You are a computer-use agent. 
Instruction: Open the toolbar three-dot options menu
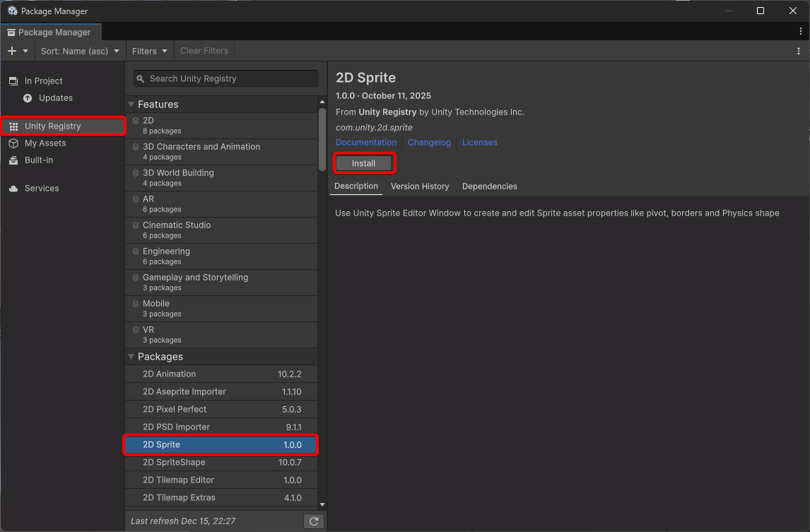point(799,51)
